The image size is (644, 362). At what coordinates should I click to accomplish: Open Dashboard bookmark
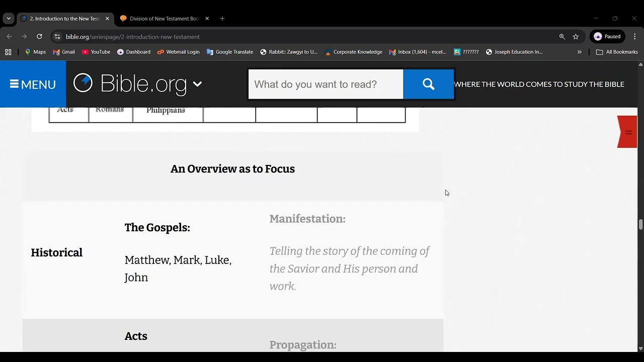pos(133,52)
